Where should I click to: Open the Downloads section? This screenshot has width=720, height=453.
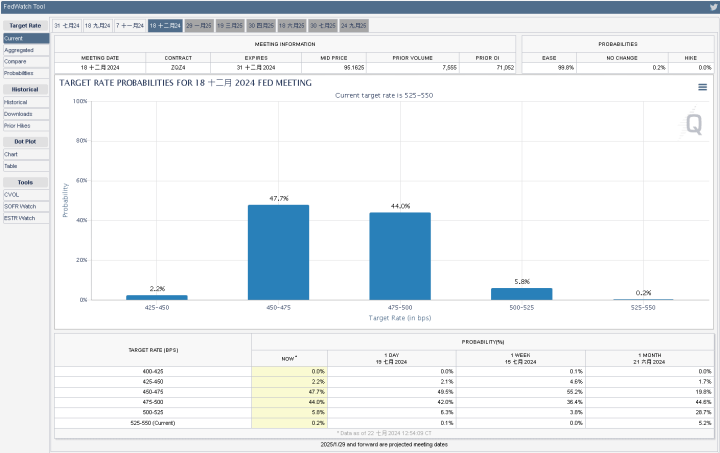click(26, 114)
